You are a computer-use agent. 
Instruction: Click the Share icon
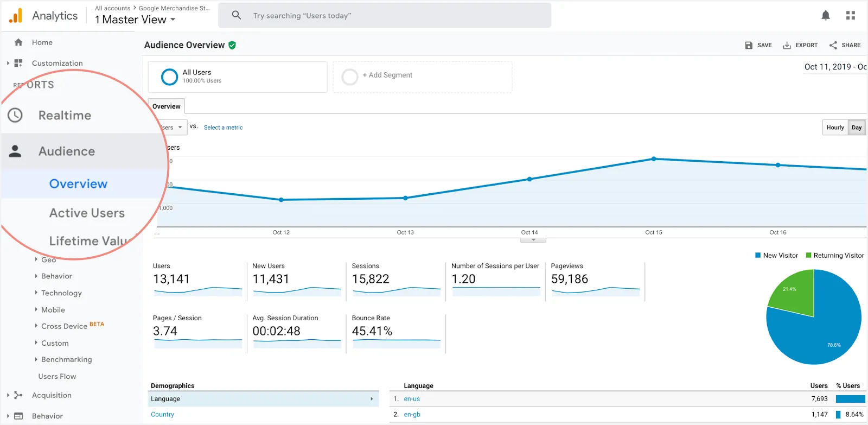pos(833,45)
